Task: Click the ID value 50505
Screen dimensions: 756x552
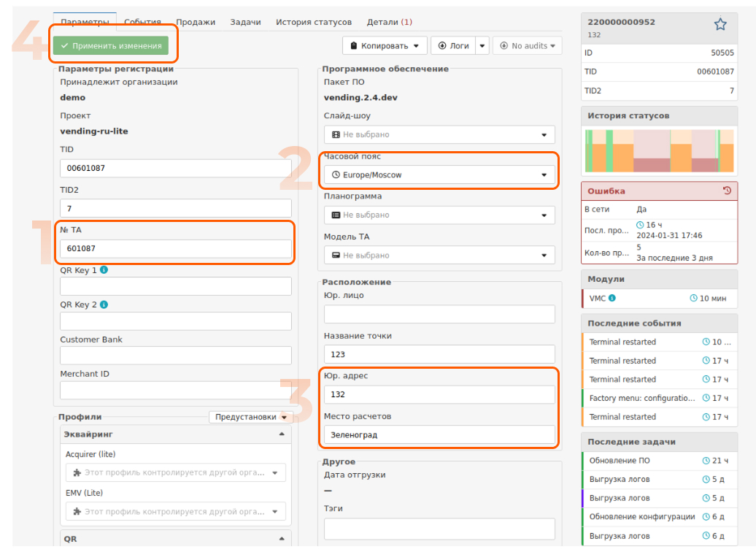Action: 722,53
